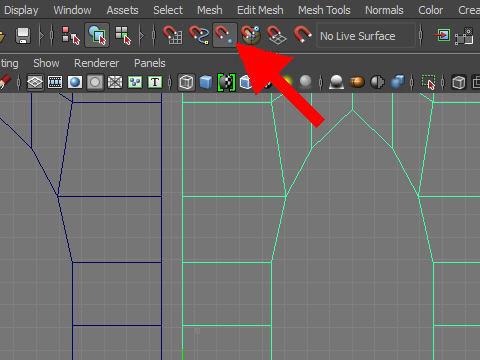Click Make Live magnet icon
This screenshot has height=360, width=480.
[x=303, y=34]
